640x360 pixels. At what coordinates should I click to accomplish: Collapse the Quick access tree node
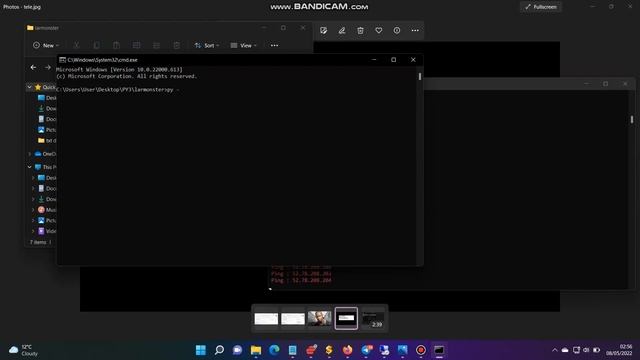tap(29, 87)
